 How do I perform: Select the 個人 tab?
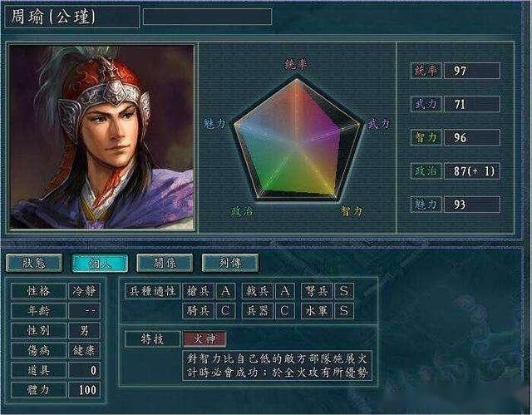tap(100, 263)
